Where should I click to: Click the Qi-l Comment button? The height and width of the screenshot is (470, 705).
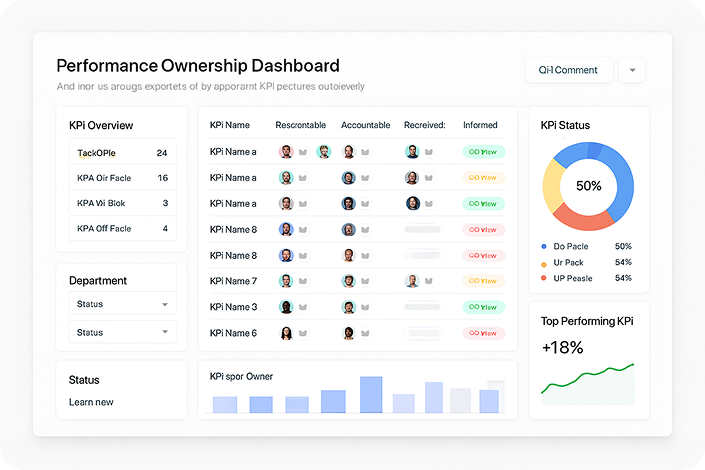569,70
